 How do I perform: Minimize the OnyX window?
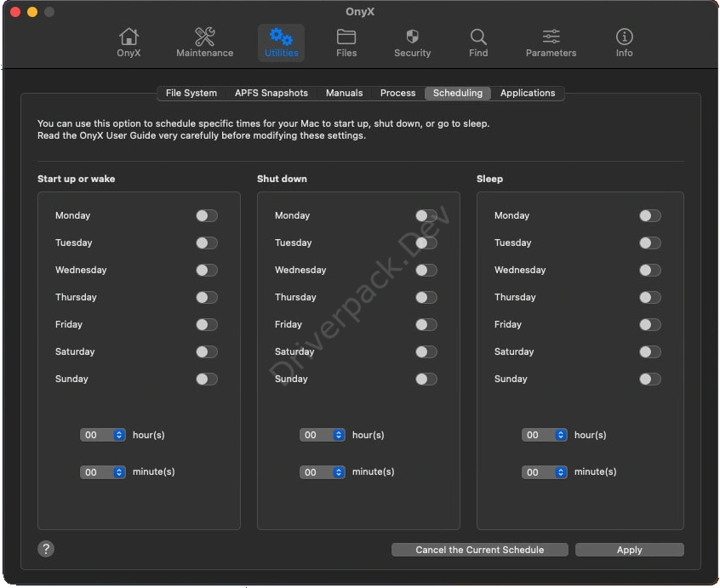point(32,12)
